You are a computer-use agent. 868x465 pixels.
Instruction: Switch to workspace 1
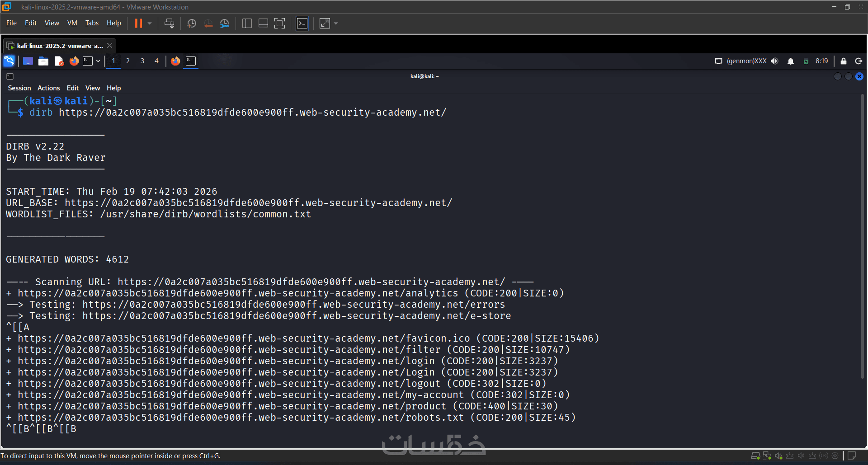point(113,61)
